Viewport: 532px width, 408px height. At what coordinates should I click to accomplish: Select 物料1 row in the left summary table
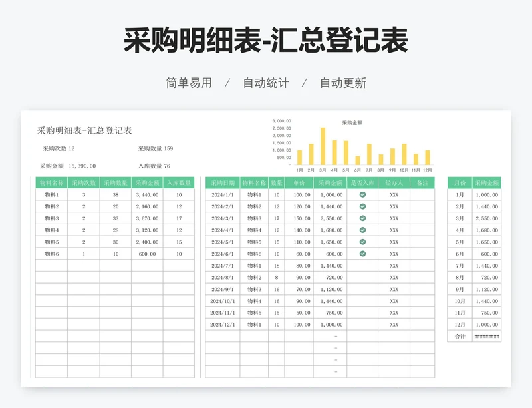pos(115,194)
